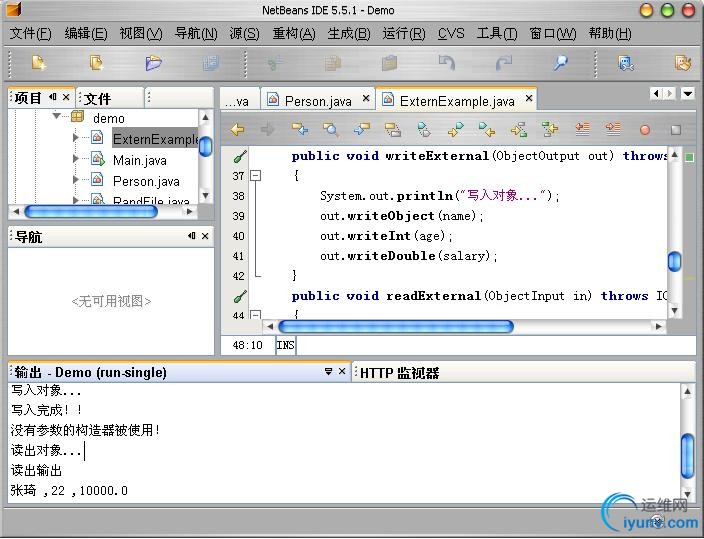The width and height of the screenshot is (704, 539).
Task: Open the 编辑(E) menu
Action: 86,34
